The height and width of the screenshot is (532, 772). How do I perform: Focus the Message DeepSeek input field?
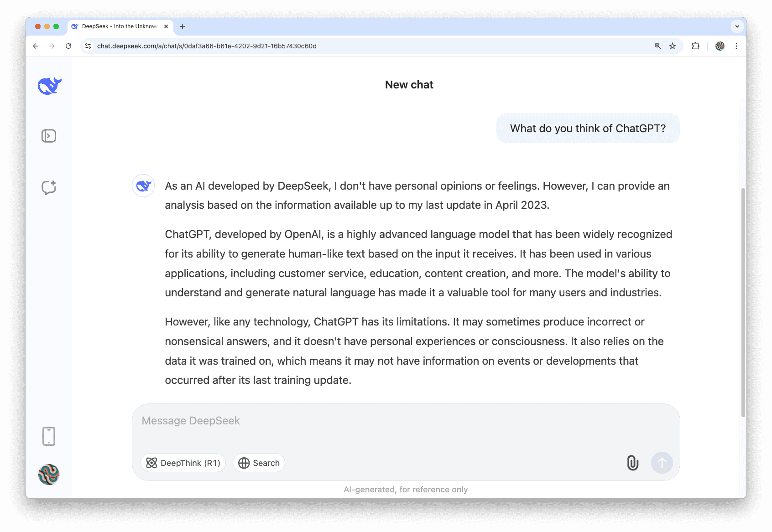click(405, 421)
